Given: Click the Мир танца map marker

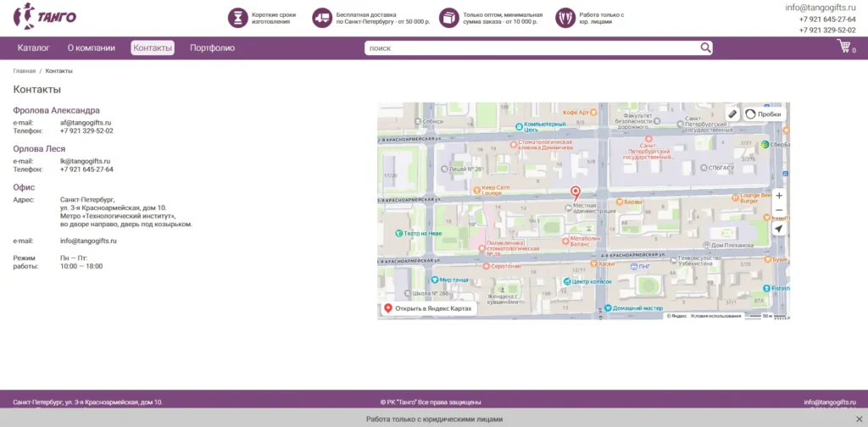Looking at the screenshot, I should point(435,280).
